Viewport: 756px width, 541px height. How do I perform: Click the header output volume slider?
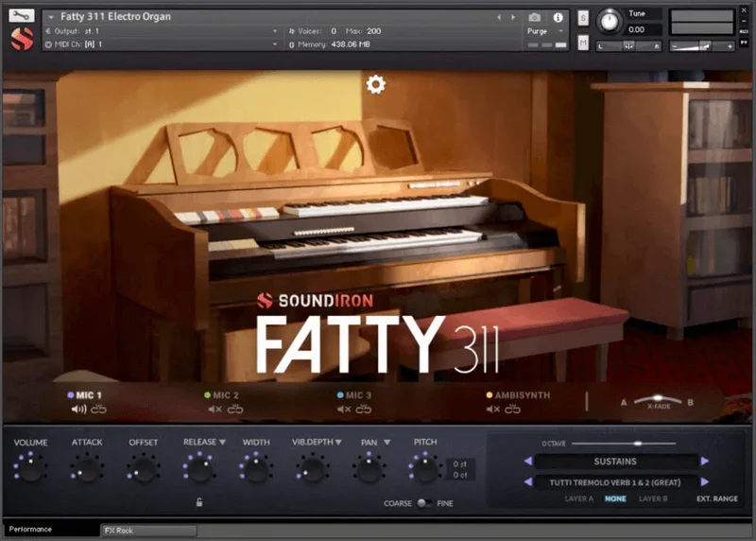click(702, 46)
